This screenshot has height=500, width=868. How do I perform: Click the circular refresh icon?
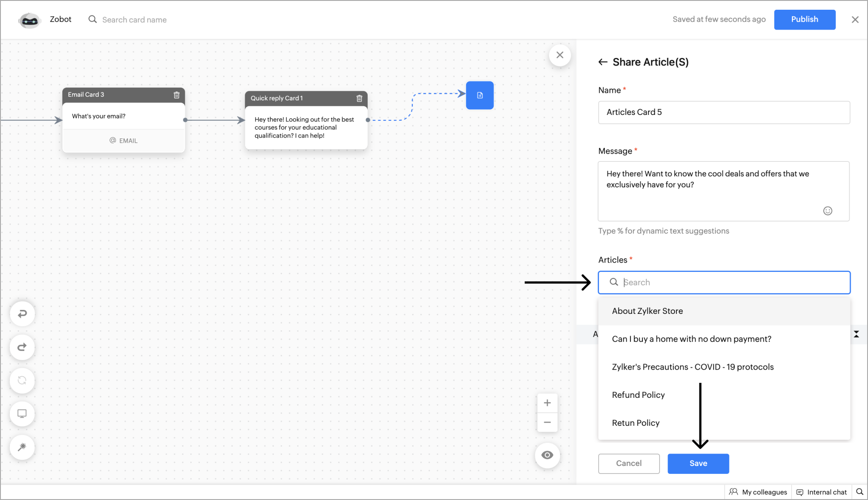click(22, 380)
